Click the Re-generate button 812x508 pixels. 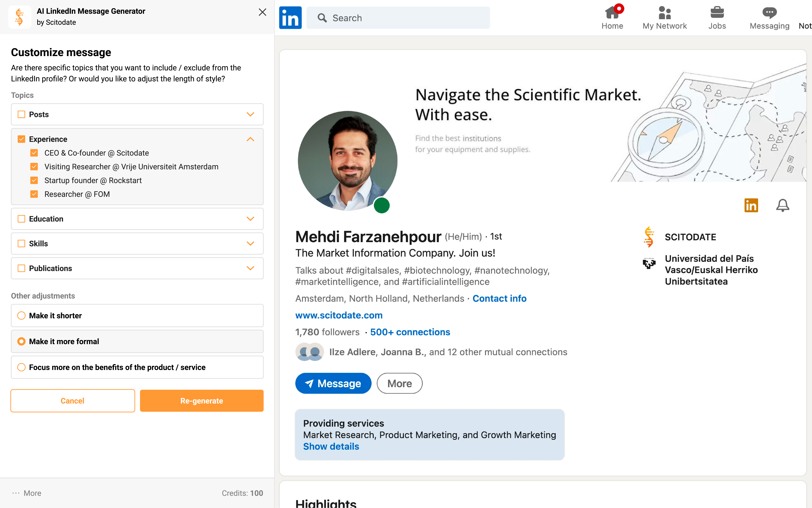click(202, 401)
